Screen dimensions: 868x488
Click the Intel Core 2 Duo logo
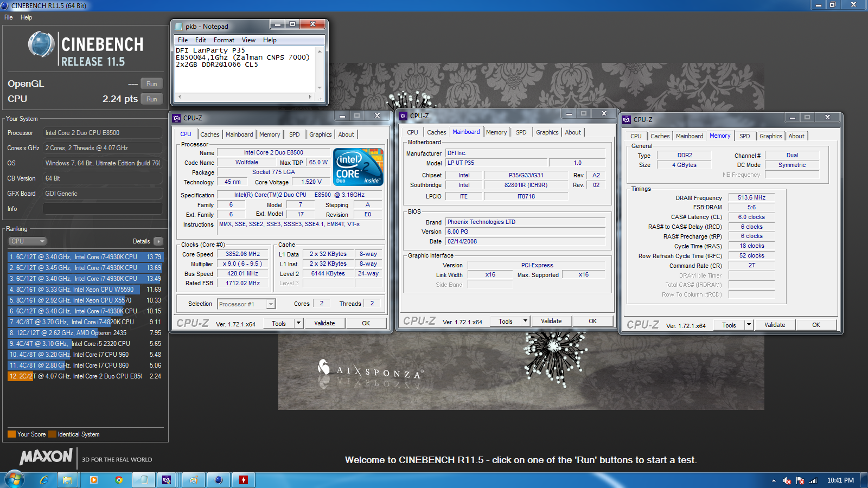(358, 167)
